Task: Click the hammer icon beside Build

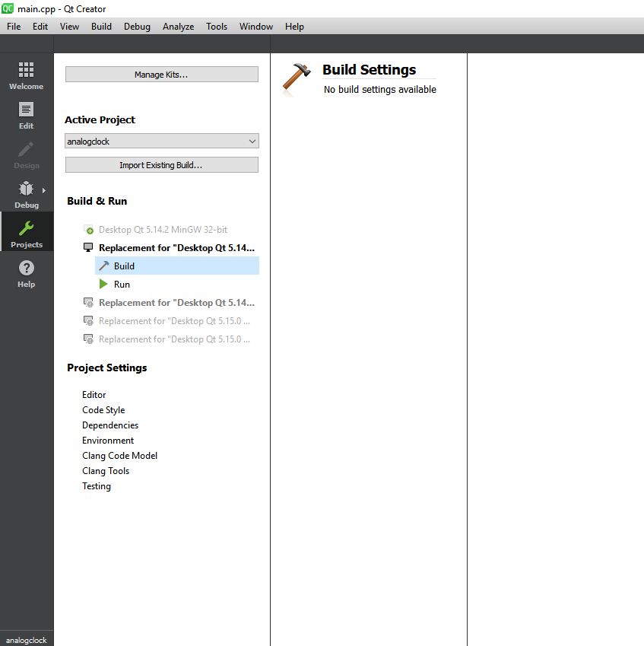Action: point(104,266)
